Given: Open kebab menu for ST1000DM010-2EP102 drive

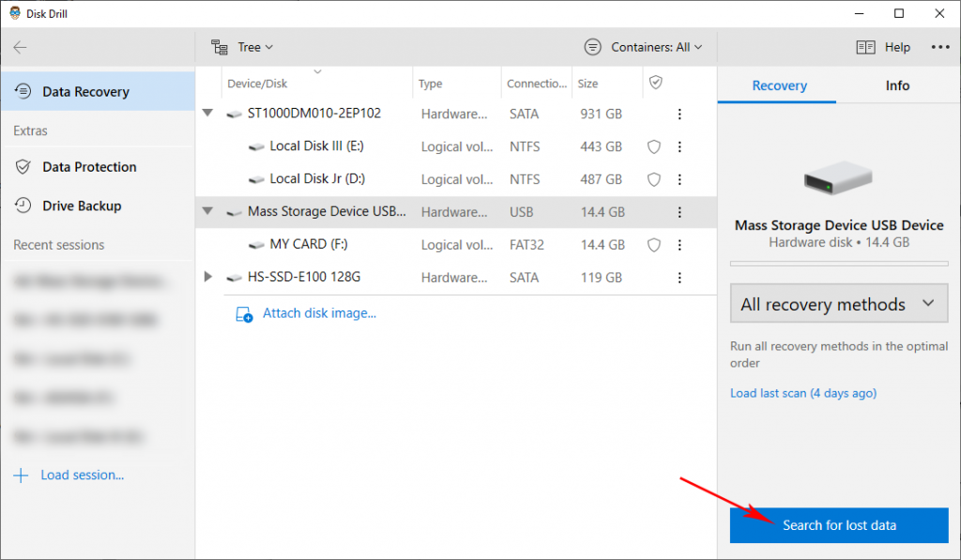Looking at the screenshot, I should 679,114.
